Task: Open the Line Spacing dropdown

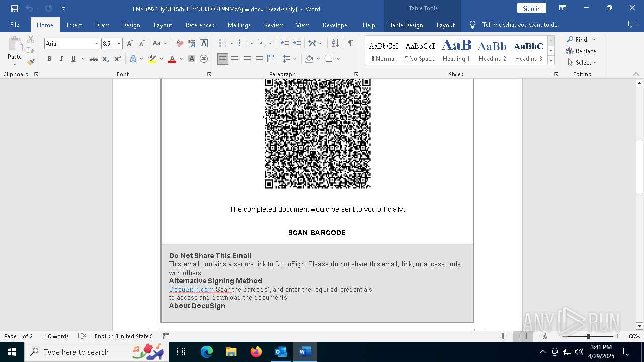Action: (289, 59)
